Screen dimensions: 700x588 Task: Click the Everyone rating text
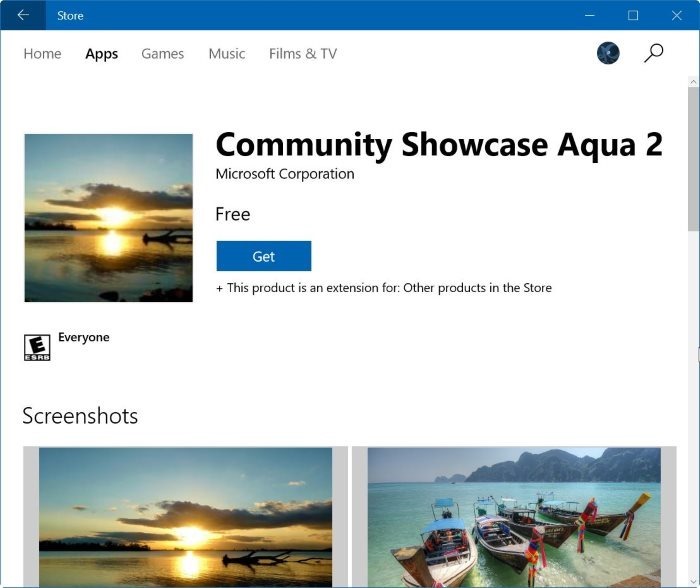pos(83,337)
